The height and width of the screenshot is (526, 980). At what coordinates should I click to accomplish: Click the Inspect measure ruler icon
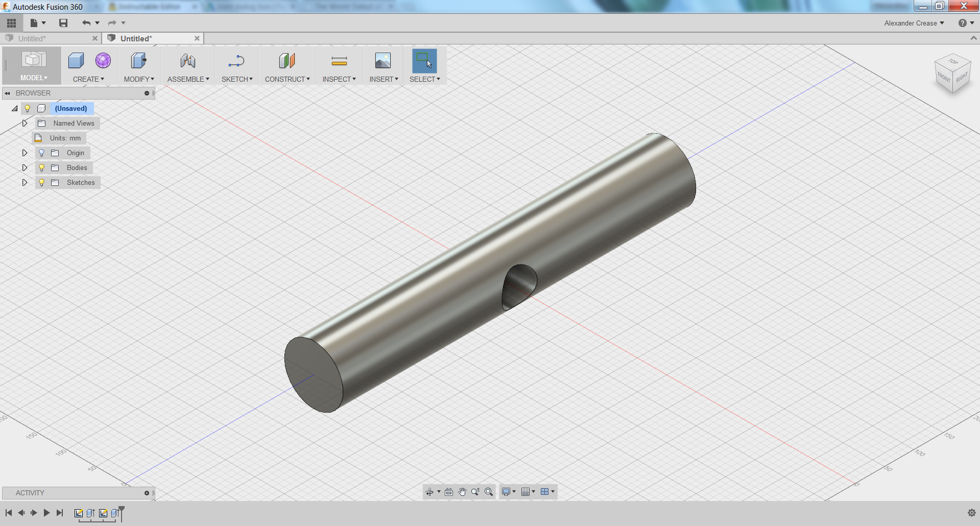point(339,61)
